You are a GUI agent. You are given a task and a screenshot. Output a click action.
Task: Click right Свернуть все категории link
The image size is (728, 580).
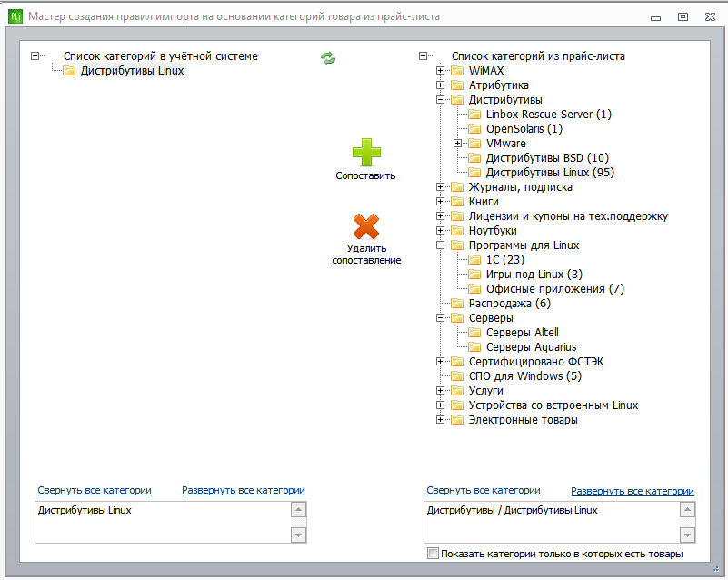pos(484,490)
